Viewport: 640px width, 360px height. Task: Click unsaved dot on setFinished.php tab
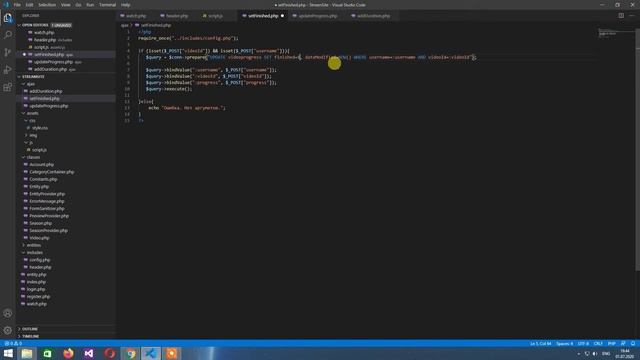point(282,16)
